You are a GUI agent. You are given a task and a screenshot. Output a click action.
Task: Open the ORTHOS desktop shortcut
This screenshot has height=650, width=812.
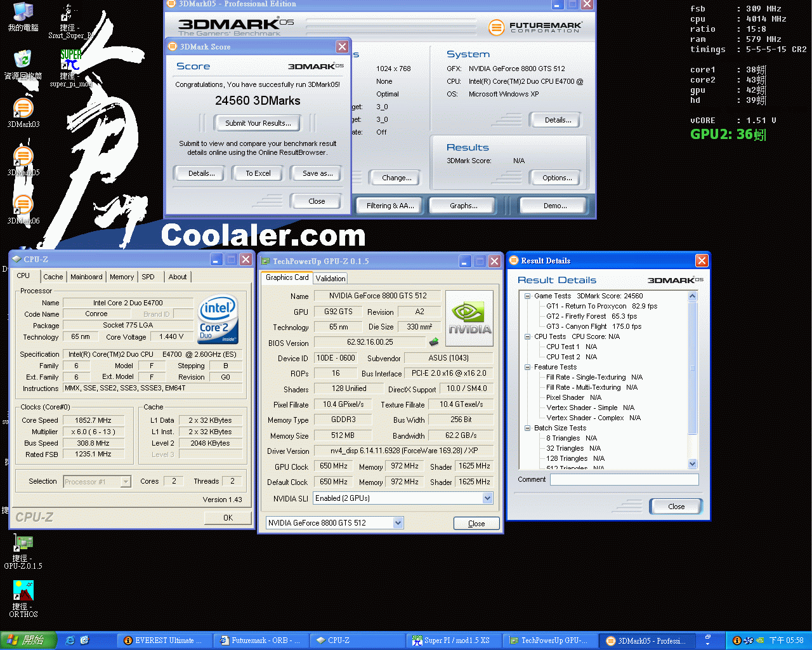click(x=23, y=599)
